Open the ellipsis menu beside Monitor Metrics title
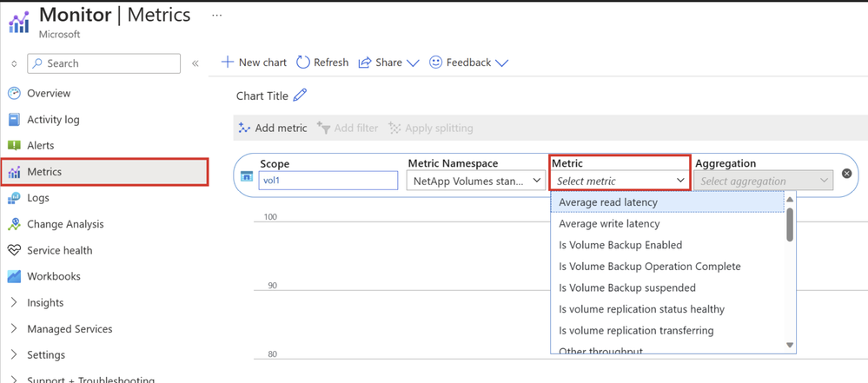The image size is (868, 383). 217,16
